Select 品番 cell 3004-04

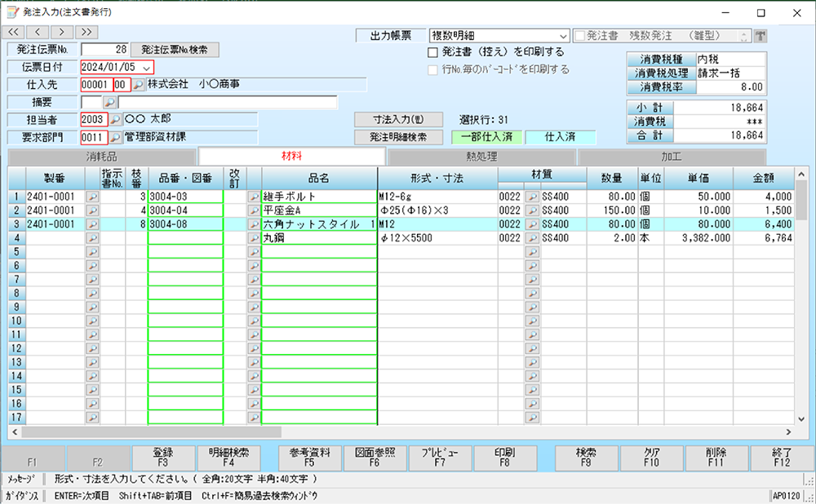[x=185, y=210]
